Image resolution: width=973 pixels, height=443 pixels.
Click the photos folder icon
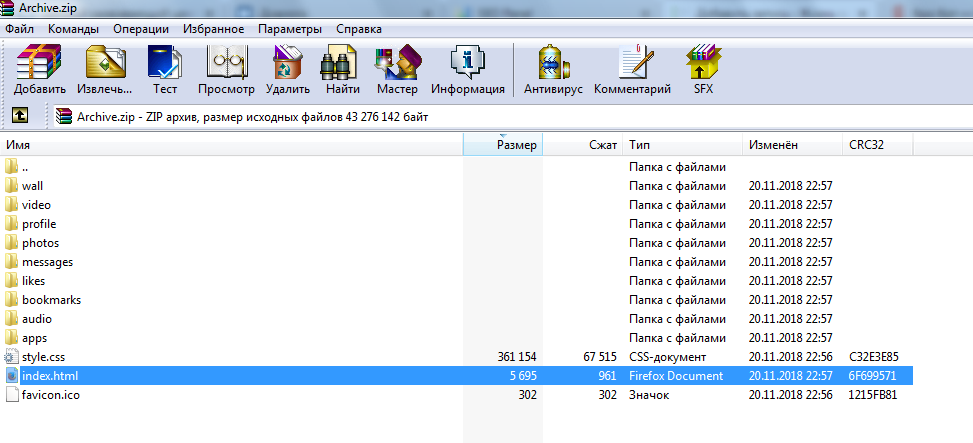[x=11, y=243]
